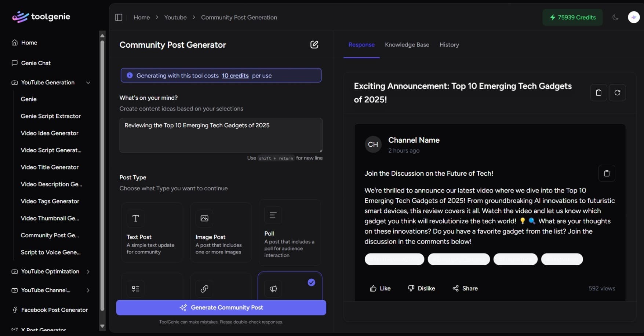Open Video Idea Generator

50,133
